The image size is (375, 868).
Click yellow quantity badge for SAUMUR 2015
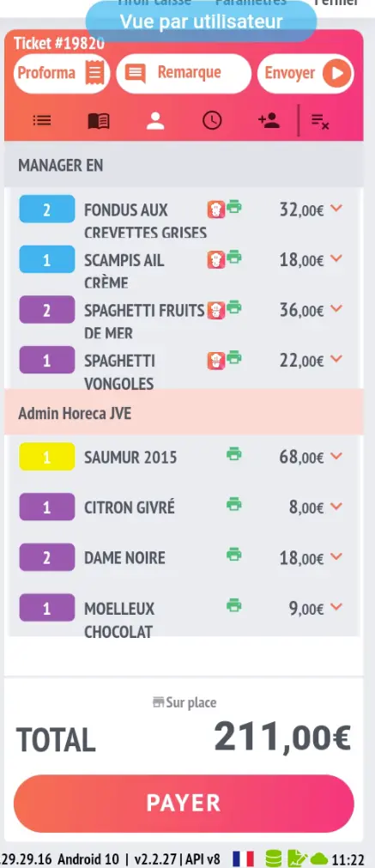tap(47, 457)
